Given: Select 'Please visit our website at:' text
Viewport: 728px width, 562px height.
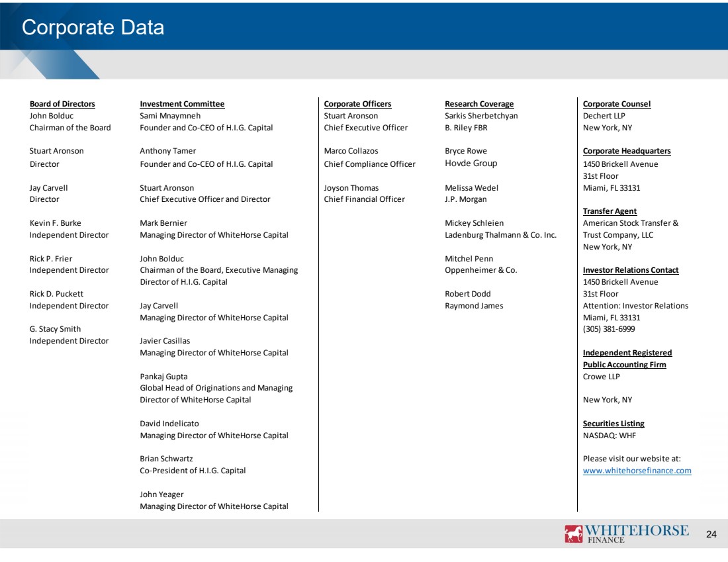Looking at the screenshot, I should 631,459.
